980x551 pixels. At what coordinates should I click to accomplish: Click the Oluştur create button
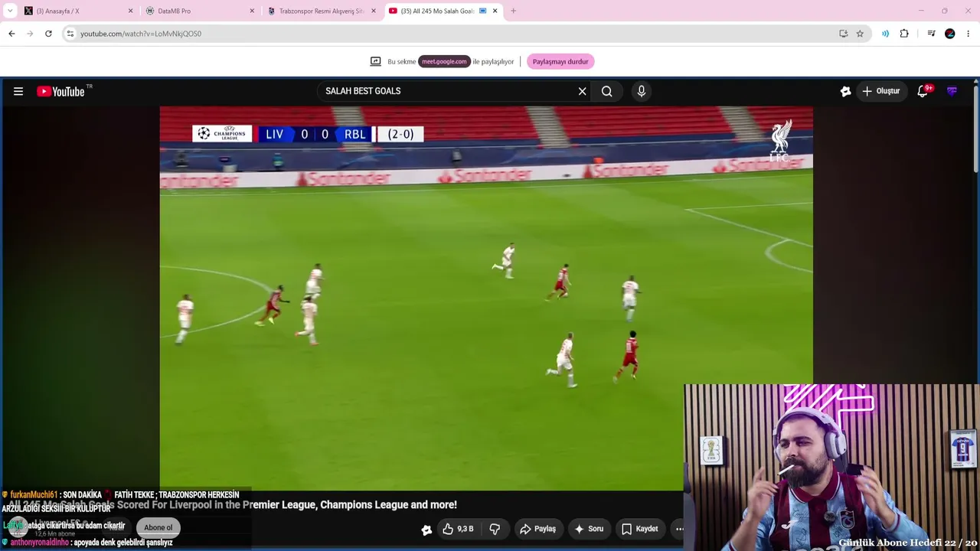(x=881, y=91)
